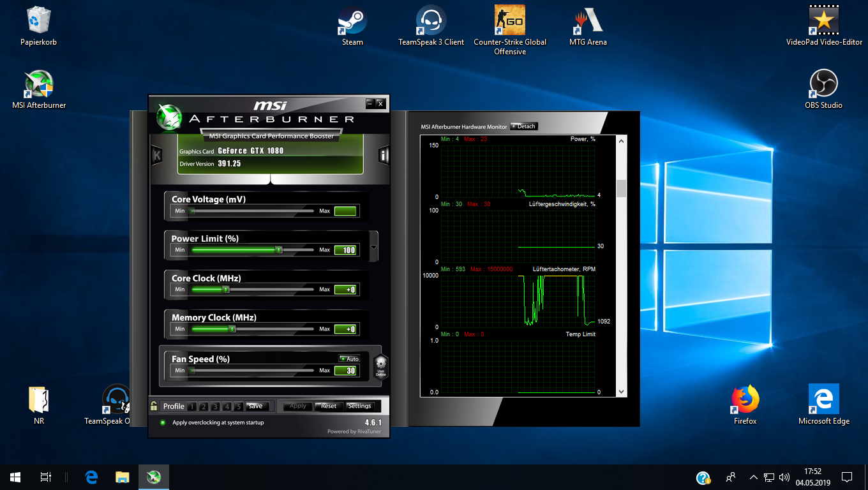The width and height of the screenshot is (868, 490).
Task: Open the taskbar clock showing 17:52
Action: [x=812, y=477]
